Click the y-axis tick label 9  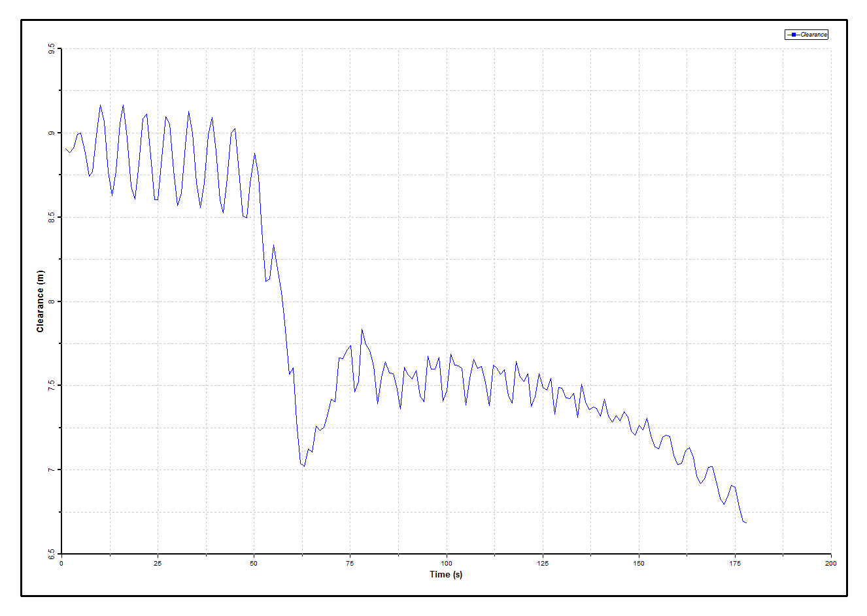(x=51, y=133)
